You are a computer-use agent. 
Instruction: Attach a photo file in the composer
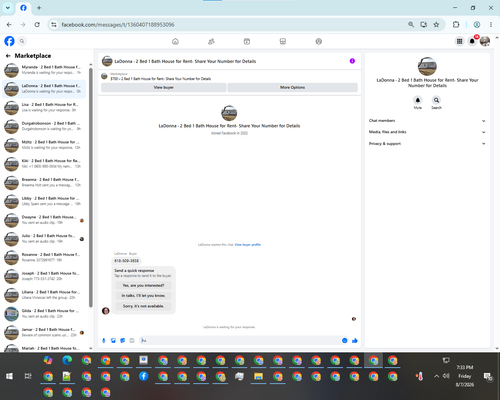click(x=113, y=340)
